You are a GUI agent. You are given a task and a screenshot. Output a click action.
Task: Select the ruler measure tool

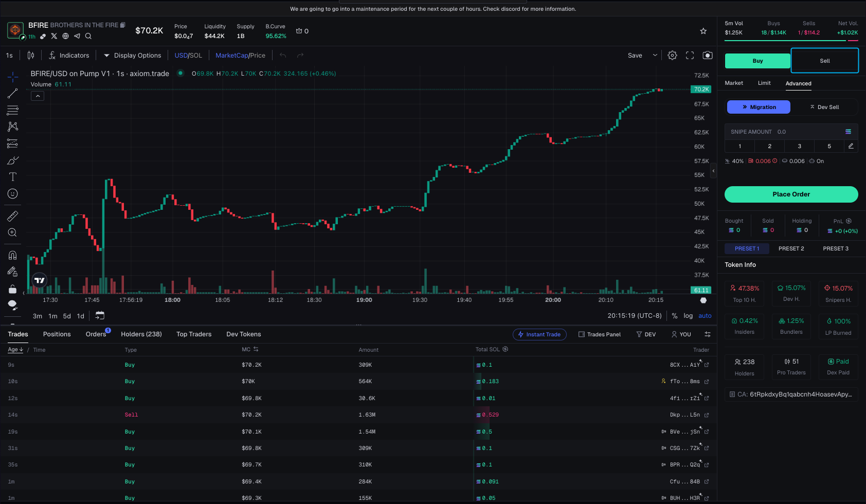point(13,216)
